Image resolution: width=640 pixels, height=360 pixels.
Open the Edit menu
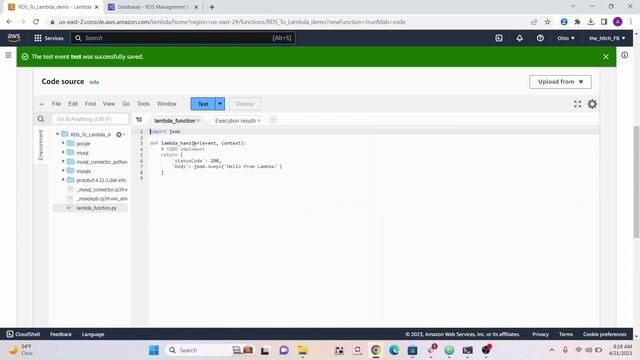click(73, 104)
